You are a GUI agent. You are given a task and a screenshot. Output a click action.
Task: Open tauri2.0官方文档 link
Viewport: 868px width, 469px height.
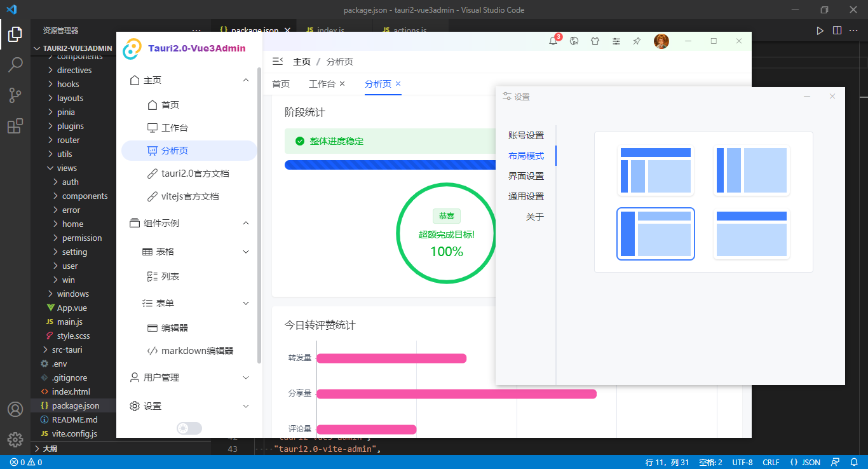click(189, 173)
